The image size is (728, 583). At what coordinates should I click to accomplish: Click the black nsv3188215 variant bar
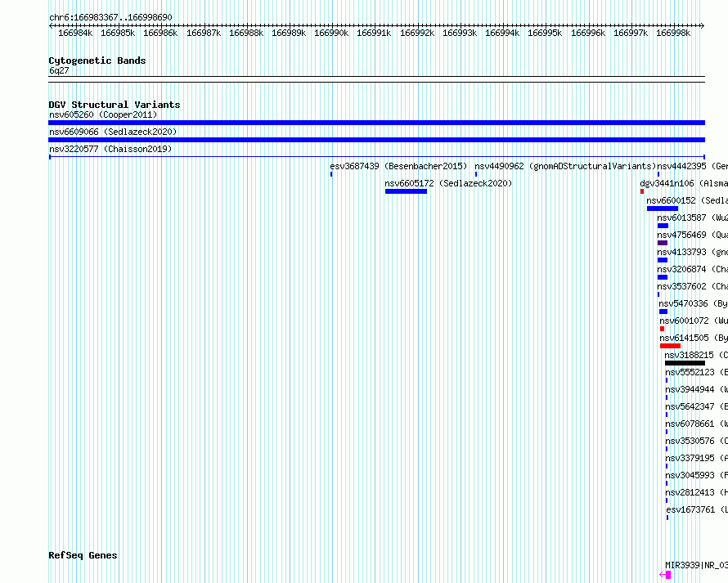(x=685, y=363)
